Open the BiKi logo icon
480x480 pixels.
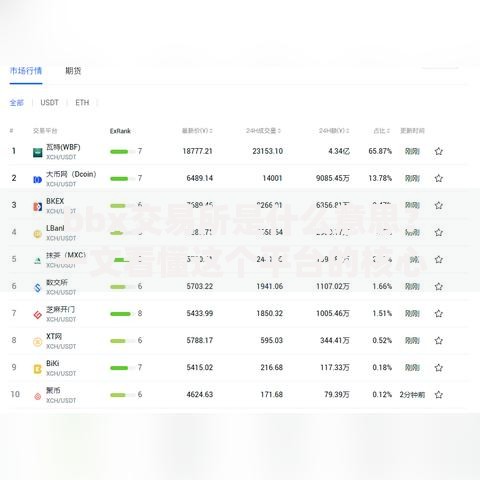point(37,369)
